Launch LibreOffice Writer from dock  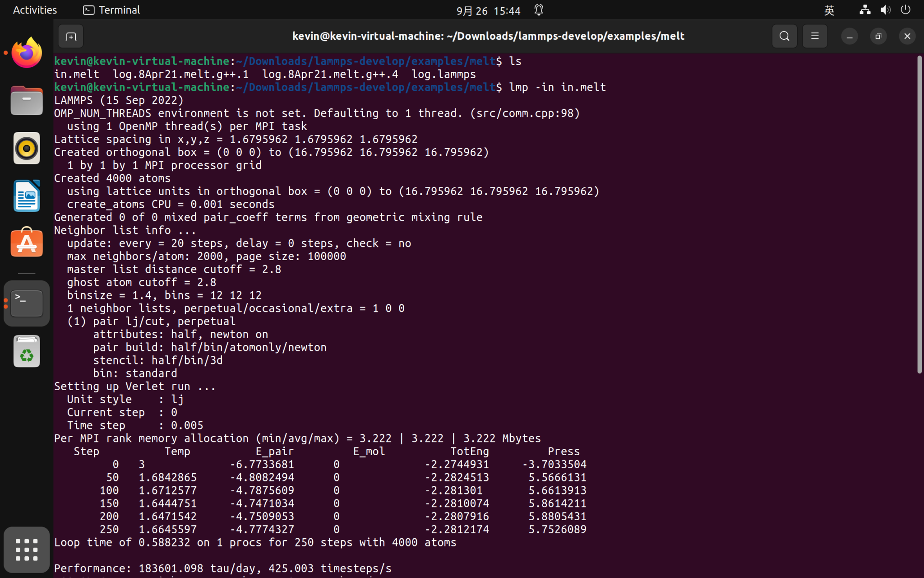(x=27, y=196)
